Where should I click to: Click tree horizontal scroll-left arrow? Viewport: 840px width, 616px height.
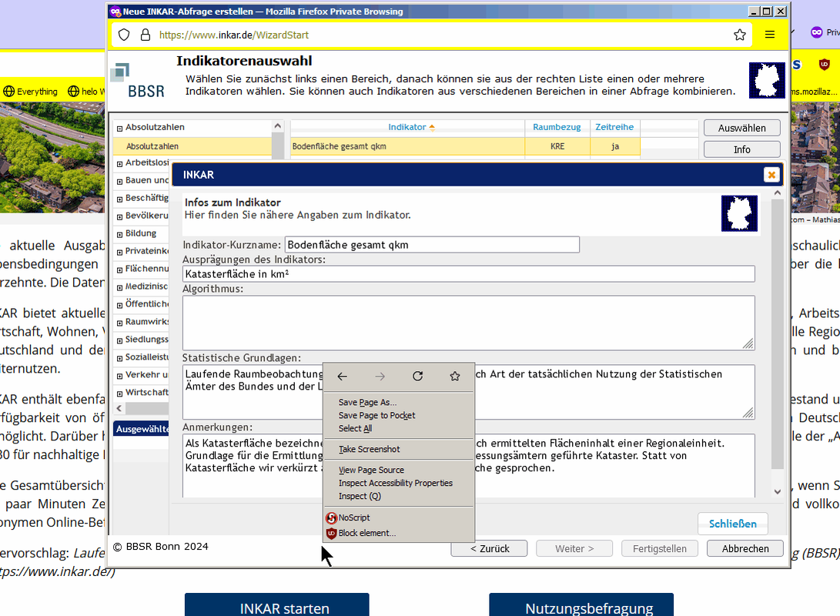(119, 408)
